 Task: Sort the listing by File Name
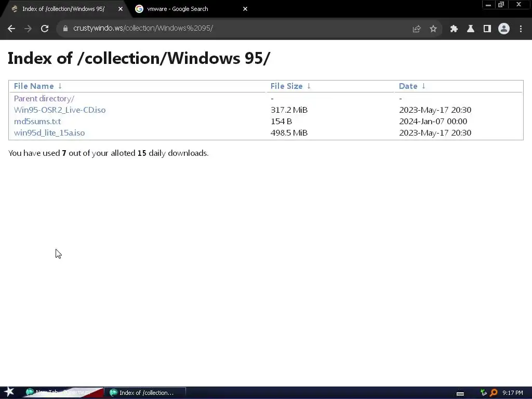tap(34, 86)
